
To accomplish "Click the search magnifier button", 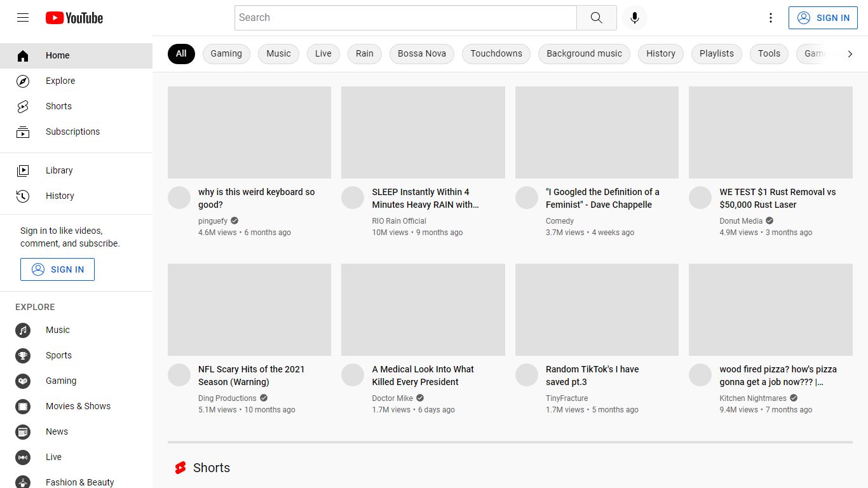I will pos(596,18).
